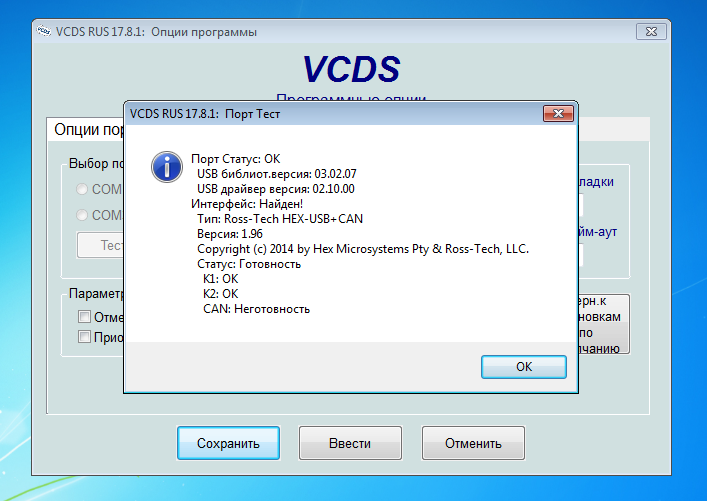Click the CAN: Неготовность status line
The height and width of the screenshot is (501, 707).
(257, 309)
